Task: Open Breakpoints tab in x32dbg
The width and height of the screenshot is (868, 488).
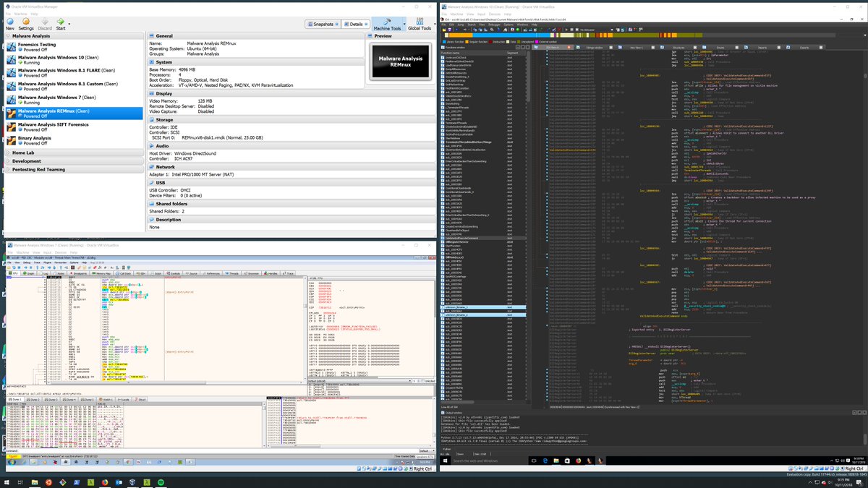Action: click(x=80, y=273)
